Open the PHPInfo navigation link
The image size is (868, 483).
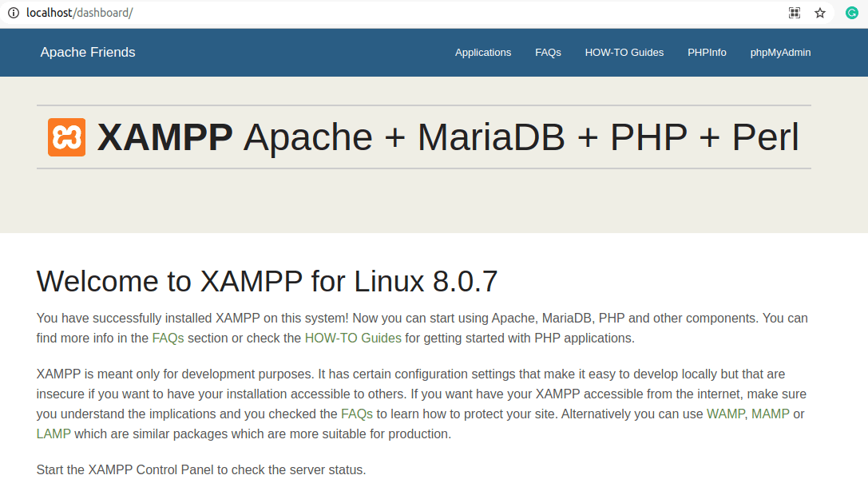point(707,53)
